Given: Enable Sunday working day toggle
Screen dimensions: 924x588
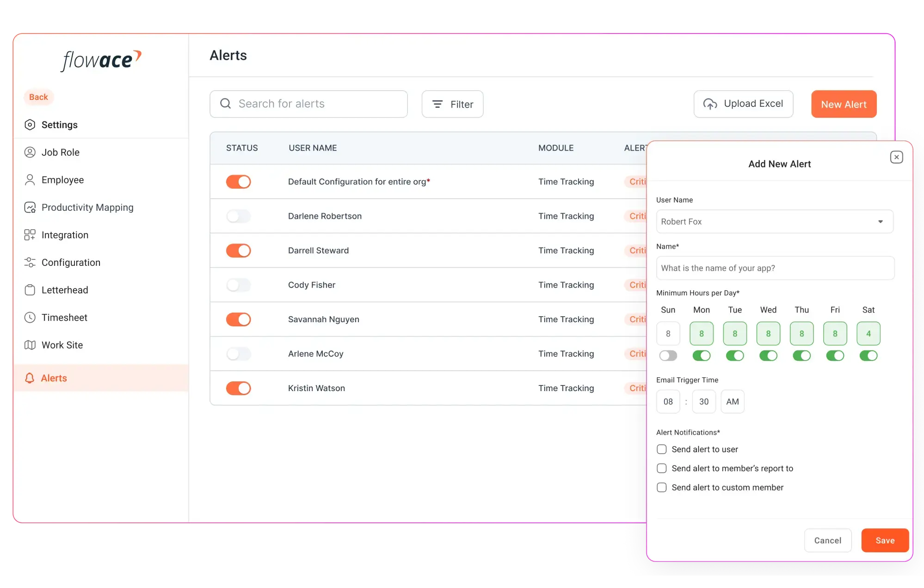Looking at the screenshot, I should click(x=667, y=355).
